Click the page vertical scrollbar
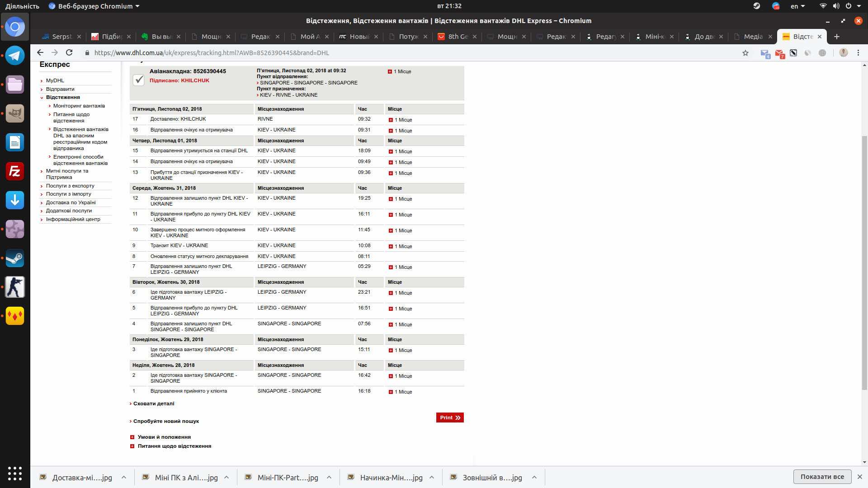868x488 pixels. tap(864, 262)
